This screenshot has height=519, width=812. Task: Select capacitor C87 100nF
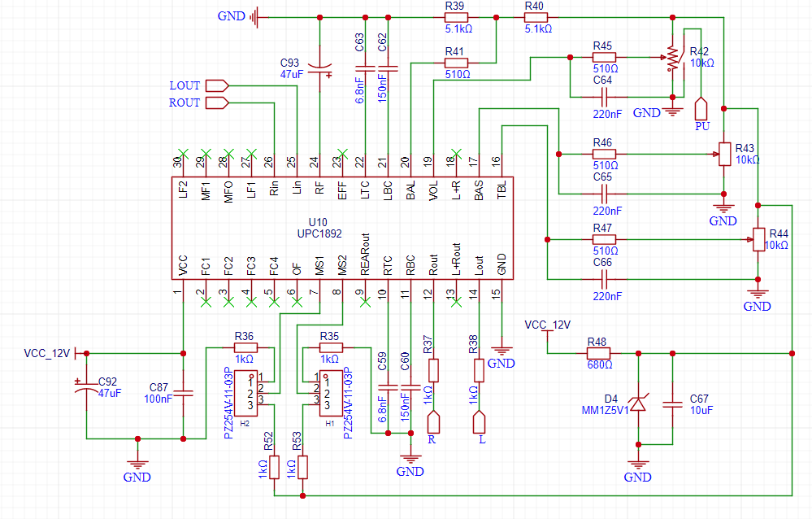point(184,393)
